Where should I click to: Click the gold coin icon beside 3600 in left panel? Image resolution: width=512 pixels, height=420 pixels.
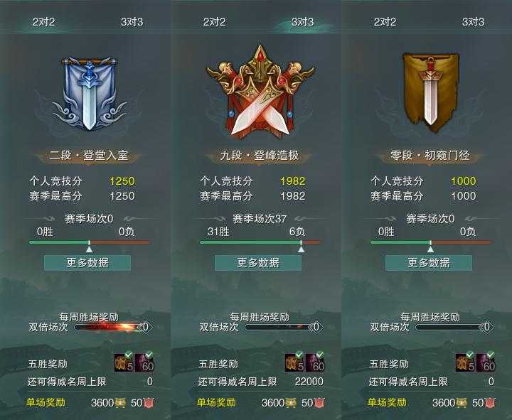coord(120,403)
